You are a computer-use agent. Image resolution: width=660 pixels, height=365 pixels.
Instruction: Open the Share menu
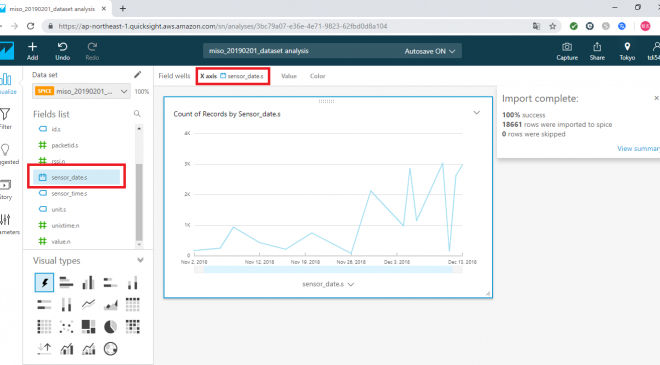597,51
